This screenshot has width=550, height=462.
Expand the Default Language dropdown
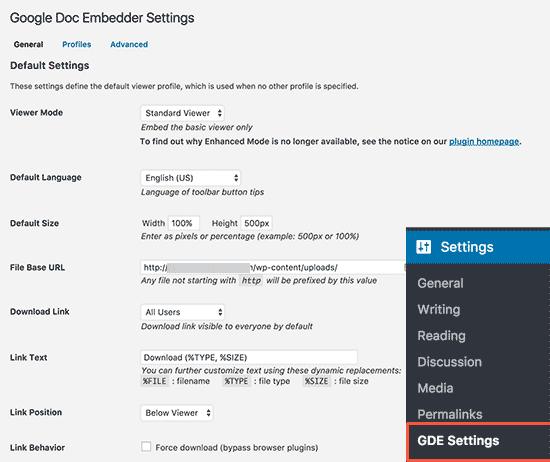[x=190, y=178]
